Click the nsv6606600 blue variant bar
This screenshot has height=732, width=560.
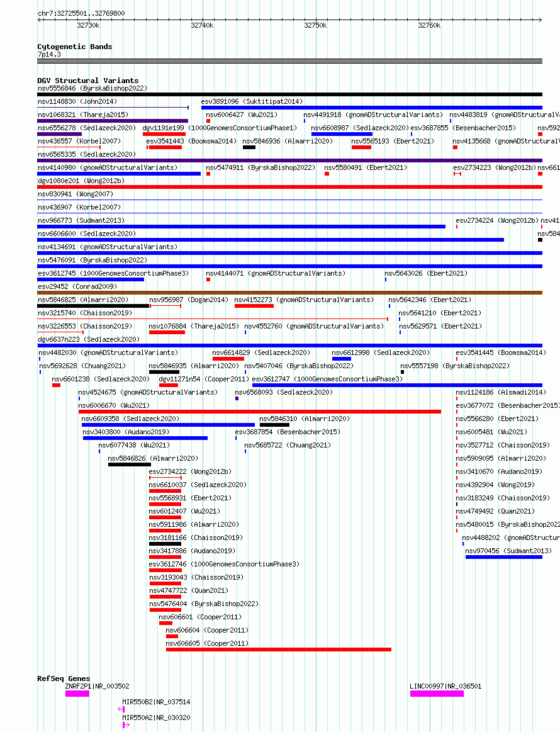point(271,240)
